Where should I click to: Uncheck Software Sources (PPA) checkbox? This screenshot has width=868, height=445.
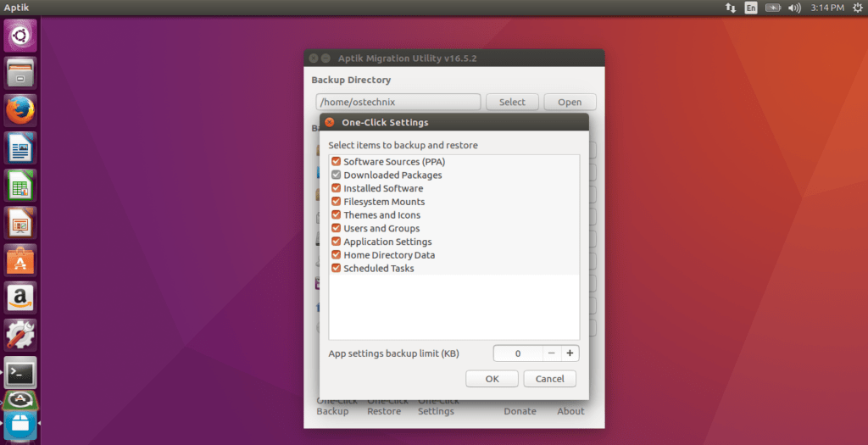336,162
